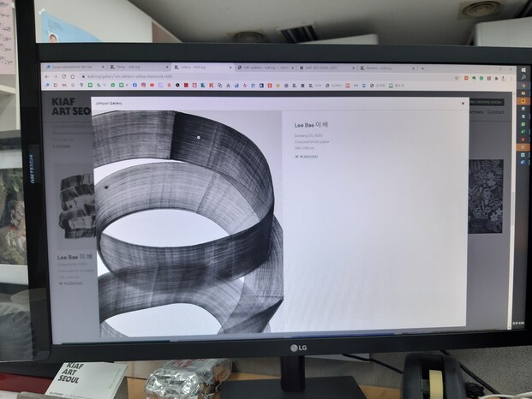The width and height of the screenshot is (532, 399).
Task: Open the Facebook bookmark
Action: click(134, 85)
